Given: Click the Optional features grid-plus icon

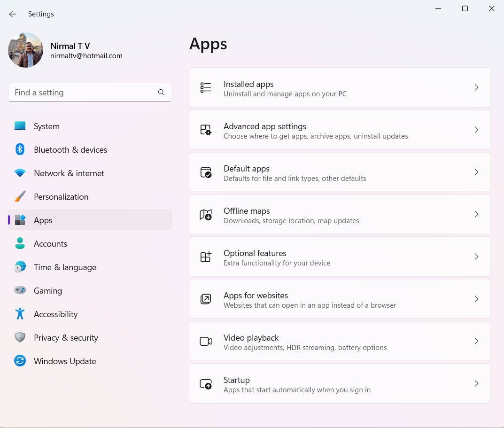Looking at the screenshot, I should [206, 257].
